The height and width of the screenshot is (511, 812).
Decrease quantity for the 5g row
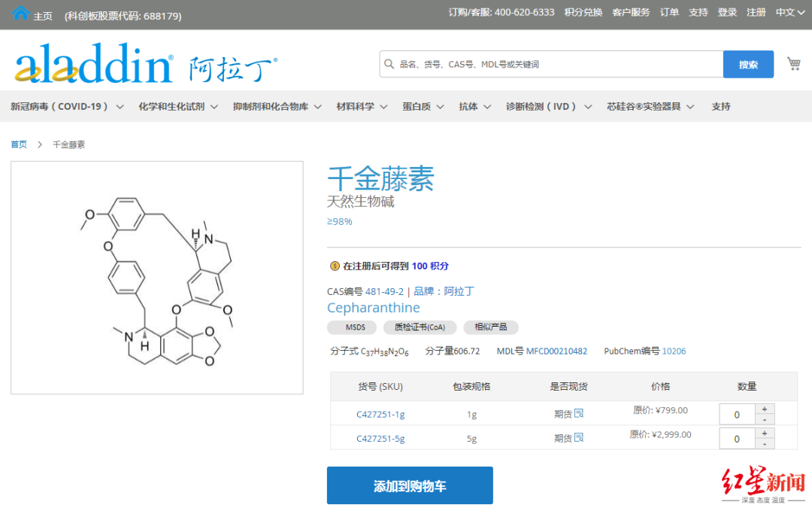(x=765, y=444)
